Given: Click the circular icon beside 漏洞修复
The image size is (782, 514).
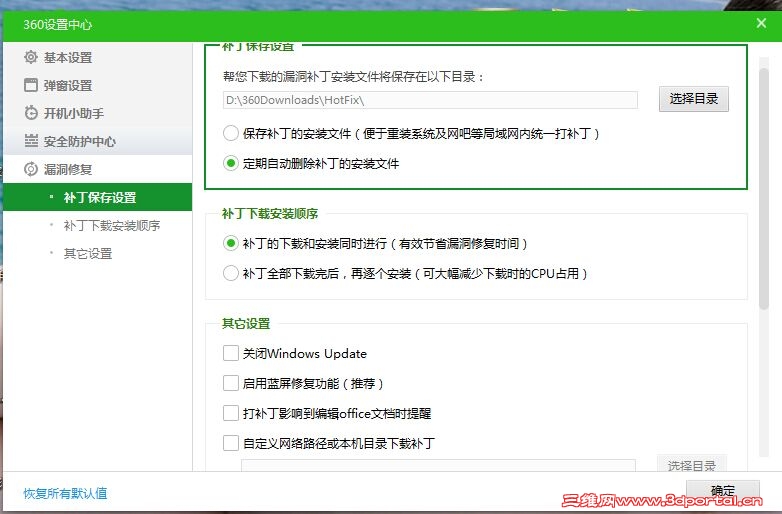Looking at the screenshot, I should point(31,170).
